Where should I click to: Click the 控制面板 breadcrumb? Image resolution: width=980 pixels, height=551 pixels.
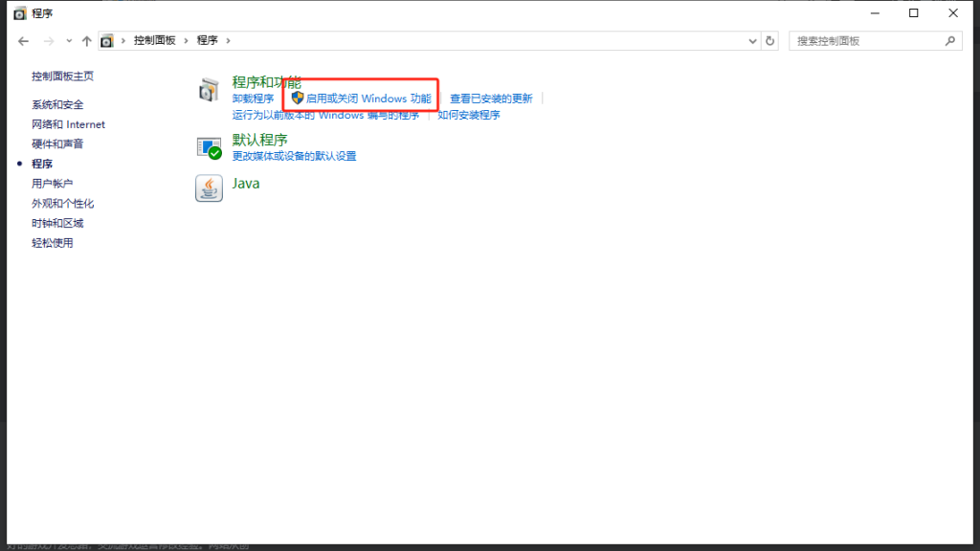point(154,40)
